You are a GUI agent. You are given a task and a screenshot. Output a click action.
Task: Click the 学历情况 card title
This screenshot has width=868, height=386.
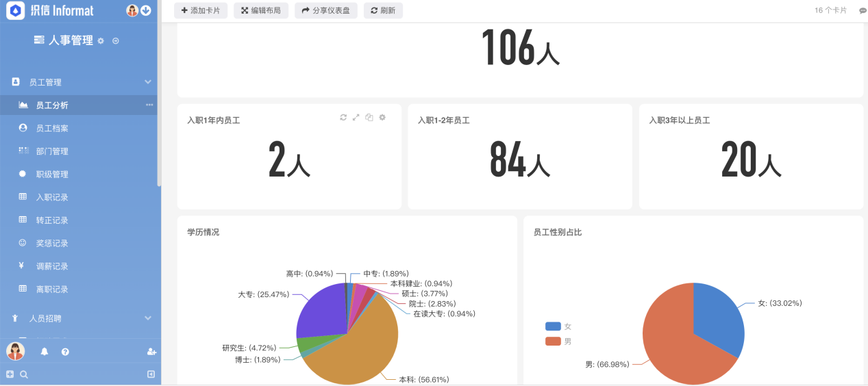[x=203, y=233]
